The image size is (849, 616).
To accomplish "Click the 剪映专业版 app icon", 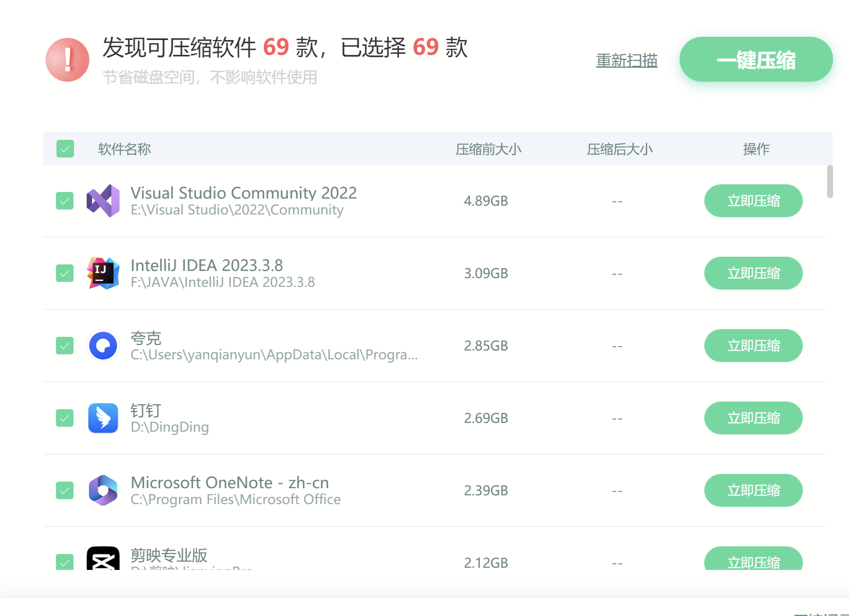I will coord(103,558).
